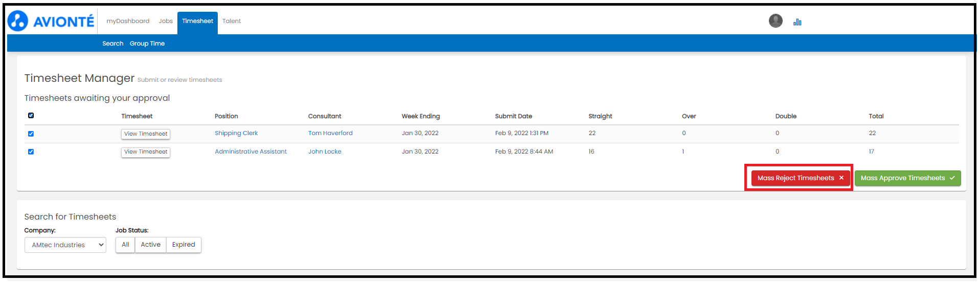Open the Administrative Assistant position link
The image size is (980, 282).
pos(250,151)
